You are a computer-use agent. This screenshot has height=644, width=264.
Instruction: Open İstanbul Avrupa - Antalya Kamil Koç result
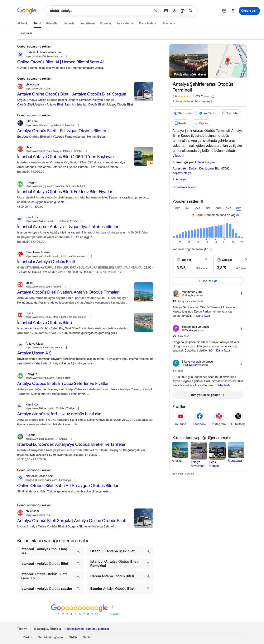click(x=68, y=226)
